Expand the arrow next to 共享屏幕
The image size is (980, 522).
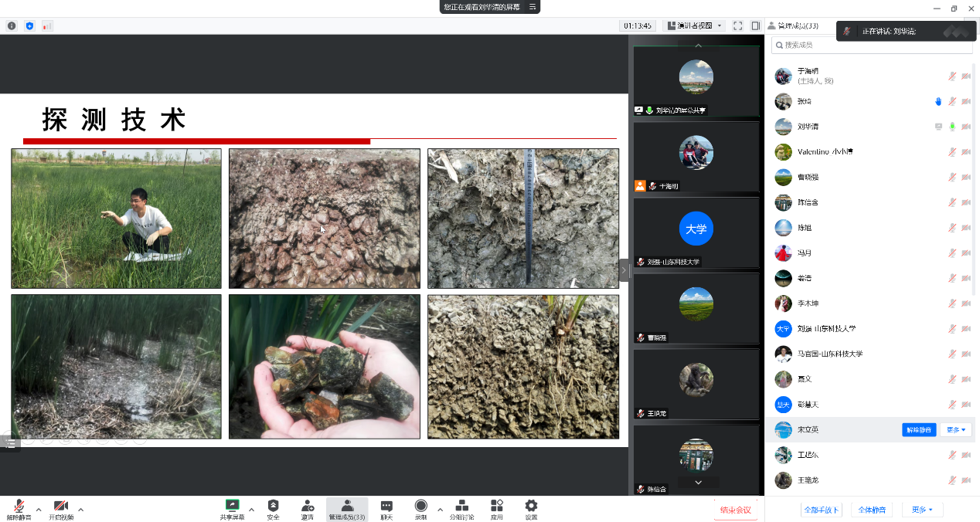tap(251, 509)
